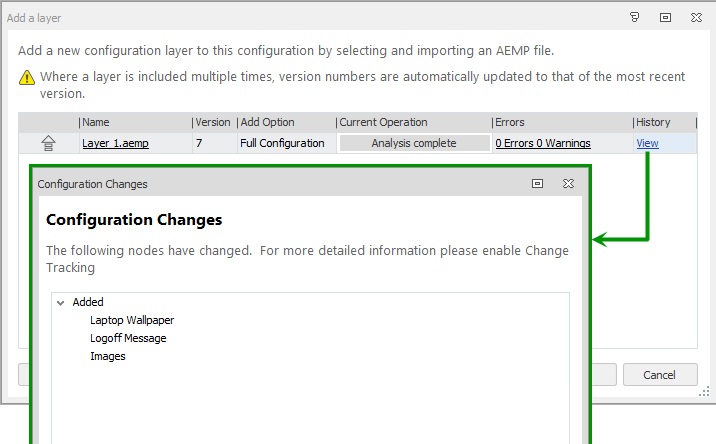Collapse the Added node chevron

pos(61,302)
